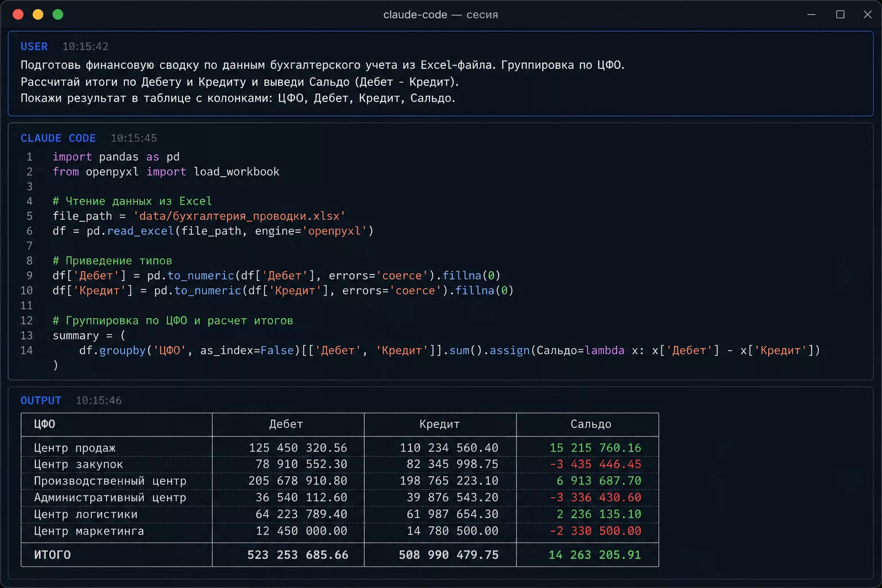Click the debit value 125 450 320.56
Image resolution: width=882 pixels, height=588 pixels.
[298, 448]
